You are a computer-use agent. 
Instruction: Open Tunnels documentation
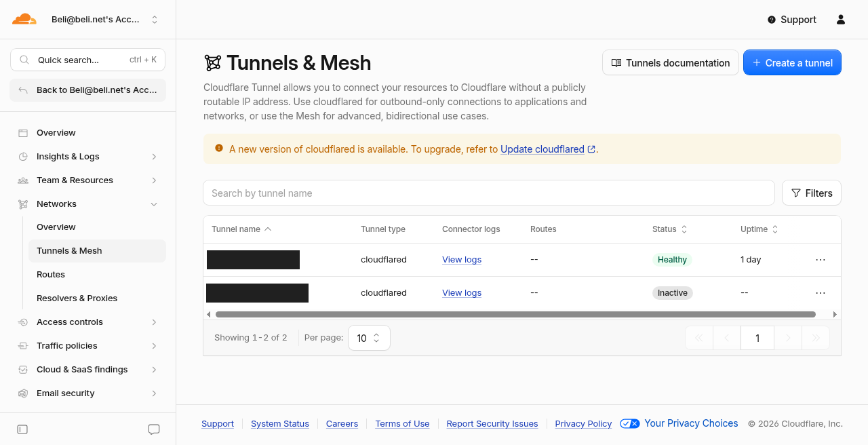pos(671,62)
